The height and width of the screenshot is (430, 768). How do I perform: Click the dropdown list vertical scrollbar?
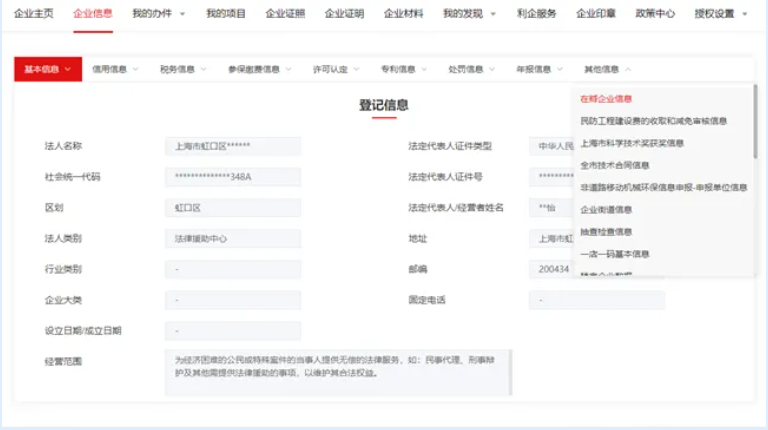tap(755, 120)
